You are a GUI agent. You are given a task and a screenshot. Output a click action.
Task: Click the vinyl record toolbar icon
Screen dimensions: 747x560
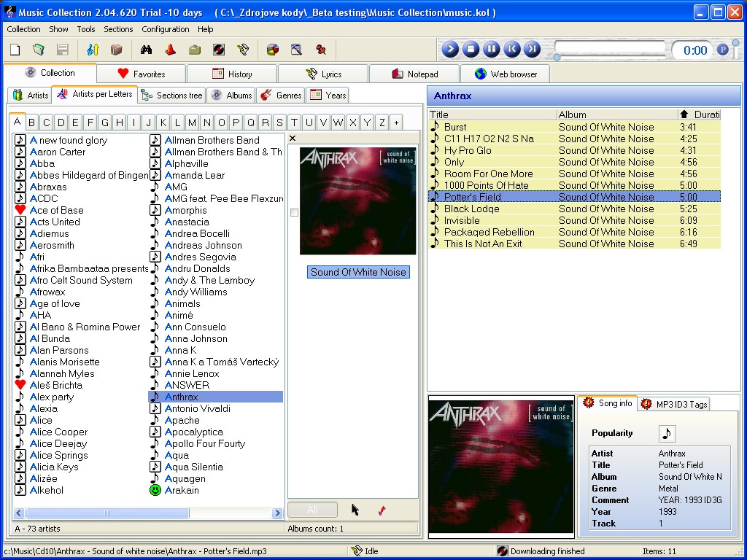coord(218,50)
